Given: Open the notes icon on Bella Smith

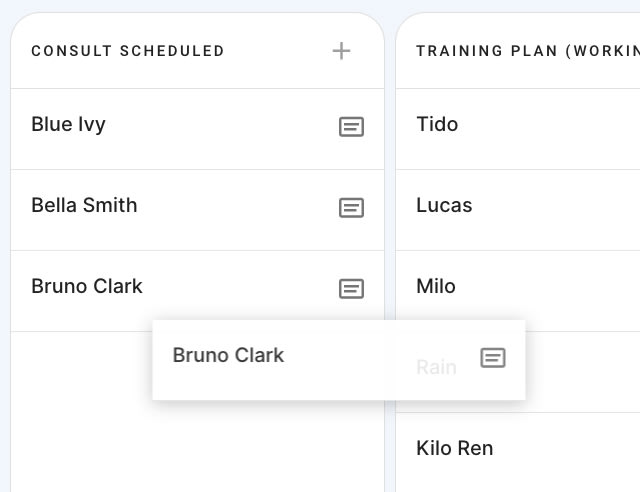Looking at the screenshot, I should click(351, 208).
